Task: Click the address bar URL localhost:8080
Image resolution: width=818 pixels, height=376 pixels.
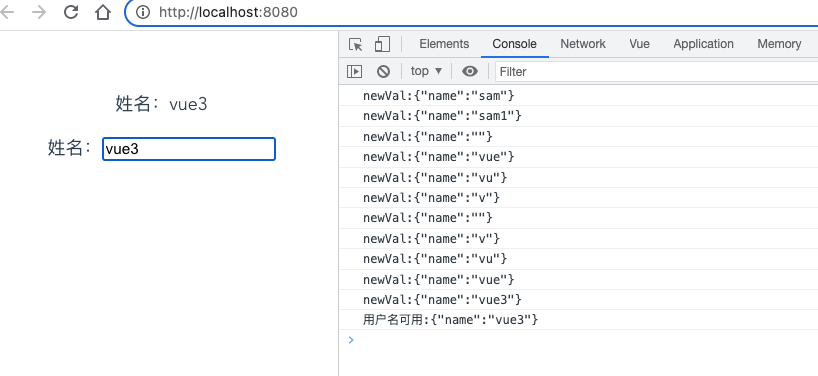Action: coord(228,12)
